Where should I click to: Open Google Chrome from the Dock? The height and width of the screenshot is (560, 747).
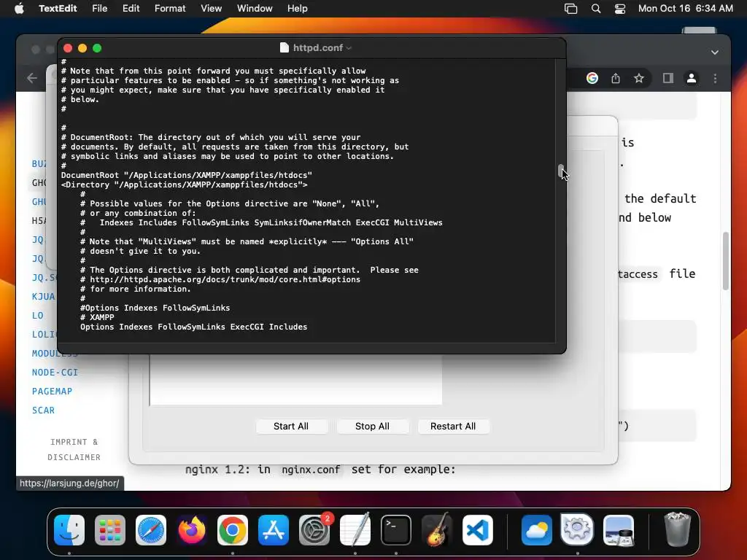(x=233, y=530)
